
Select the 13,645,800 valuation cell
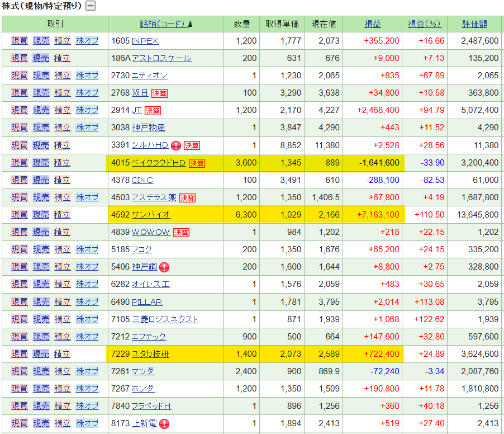tap(478, 215)
